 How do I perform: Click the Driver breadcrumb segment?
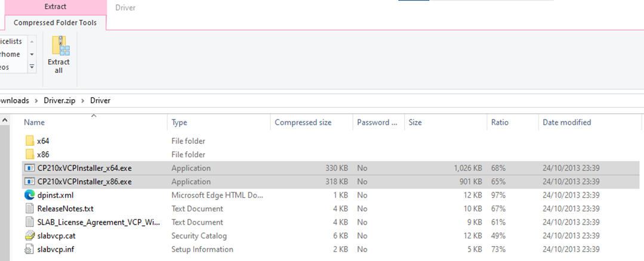pos(100,100)
